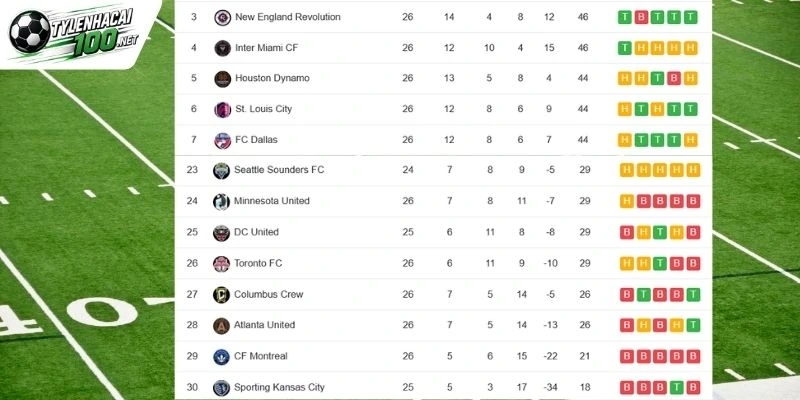Click New England Revolution's red B form badge
The image size is (800, 400).
pos(641,17)
